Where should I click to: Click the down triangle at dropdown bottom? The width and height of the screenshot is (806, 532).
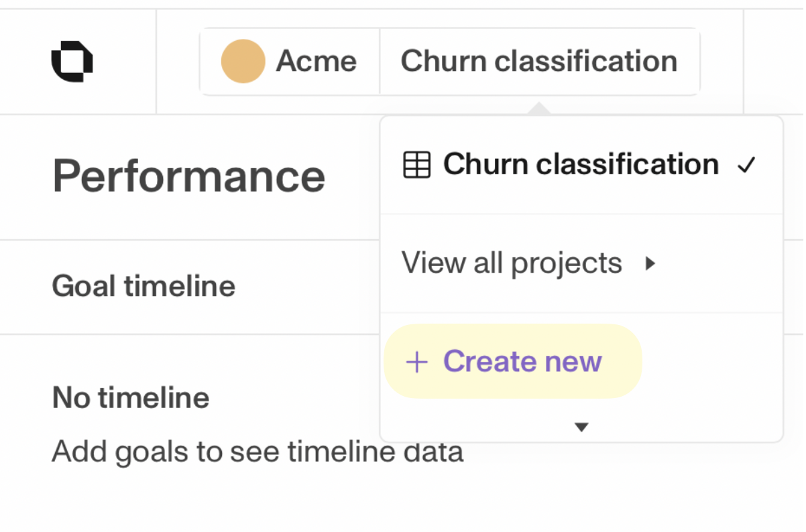tap(581, 427)
